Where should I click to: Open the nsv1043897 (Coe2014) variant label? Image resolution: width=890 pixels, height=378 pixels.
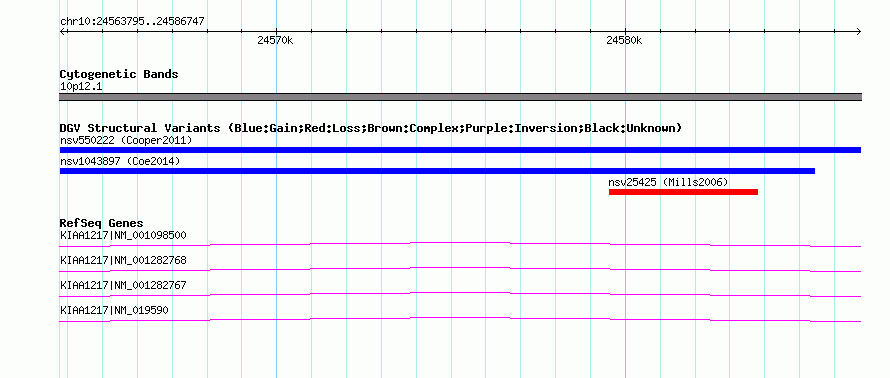pyautogui.click(x=120, y=161)
